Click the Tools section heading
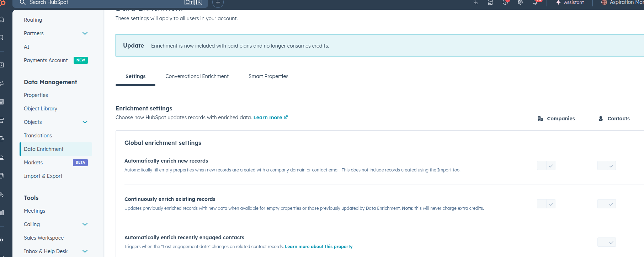This screenshot has height=257, width=644. pyautogui.click(x=31, y=198)
